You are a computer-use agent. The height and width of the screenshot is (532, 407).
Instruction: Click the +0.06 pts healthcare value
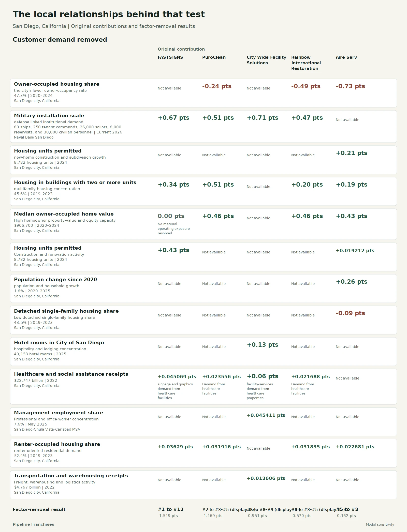pyautogui.click(x=263, y=376)
